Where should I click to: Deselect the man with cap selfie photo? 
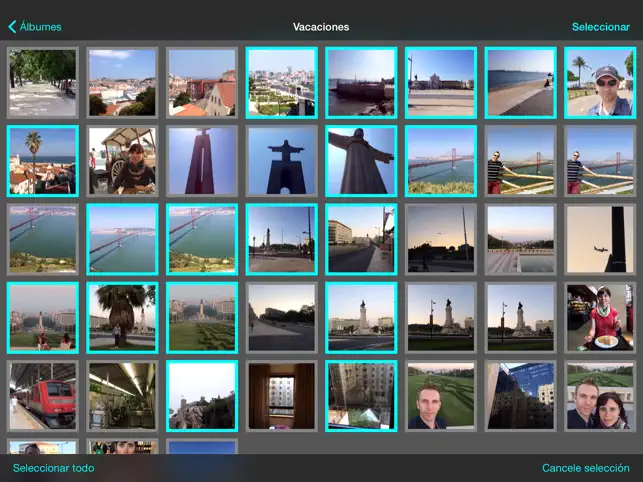(599, 83)
